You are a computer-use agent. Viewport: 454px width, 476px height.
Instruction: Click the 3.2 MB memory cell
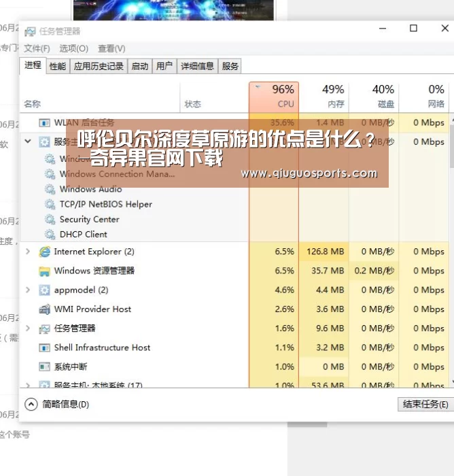(x=324, y=347)
